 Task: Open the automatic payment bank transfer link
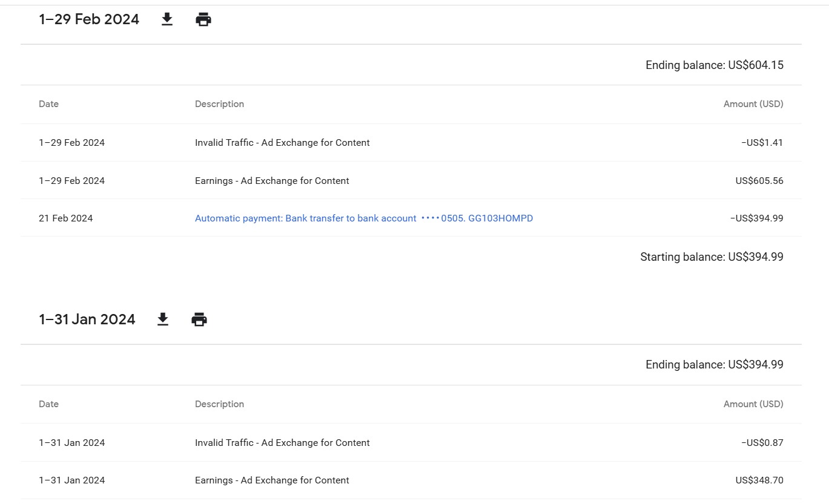(363, 218)
